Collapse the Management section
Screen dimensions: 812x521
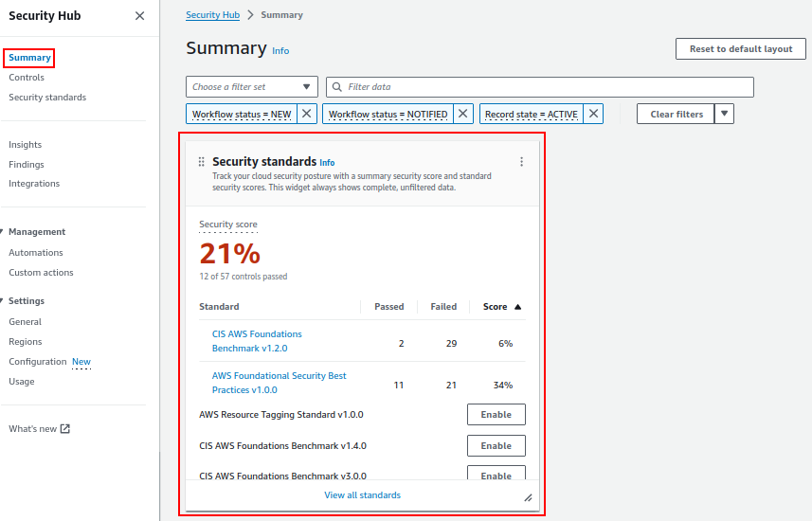coord(2,231)
